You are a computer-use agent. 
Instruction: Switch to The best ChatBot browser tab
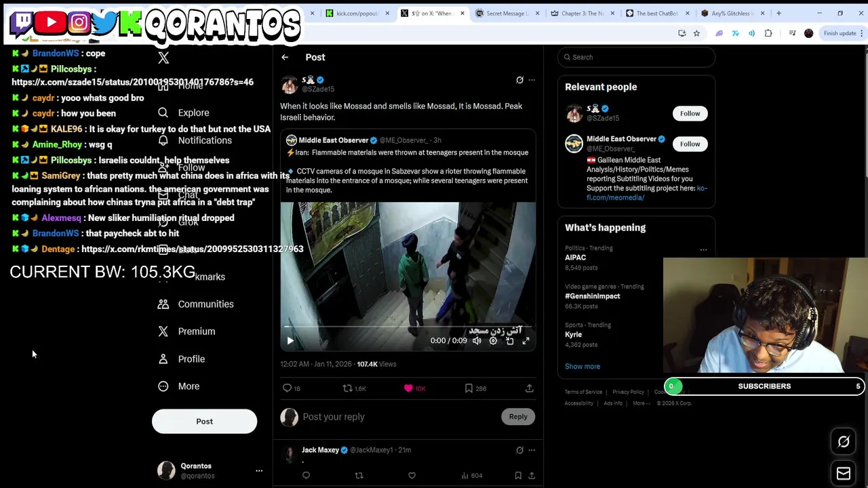pos(656,14)
